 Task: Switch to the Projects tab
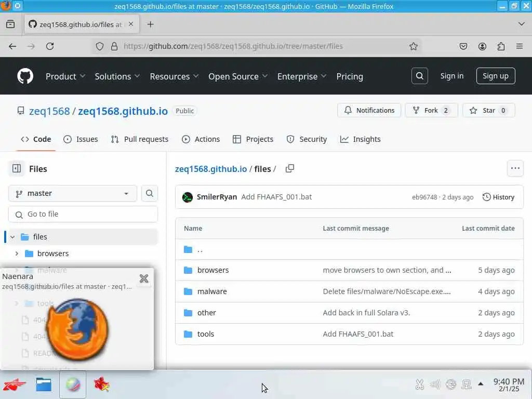(253, 139)
